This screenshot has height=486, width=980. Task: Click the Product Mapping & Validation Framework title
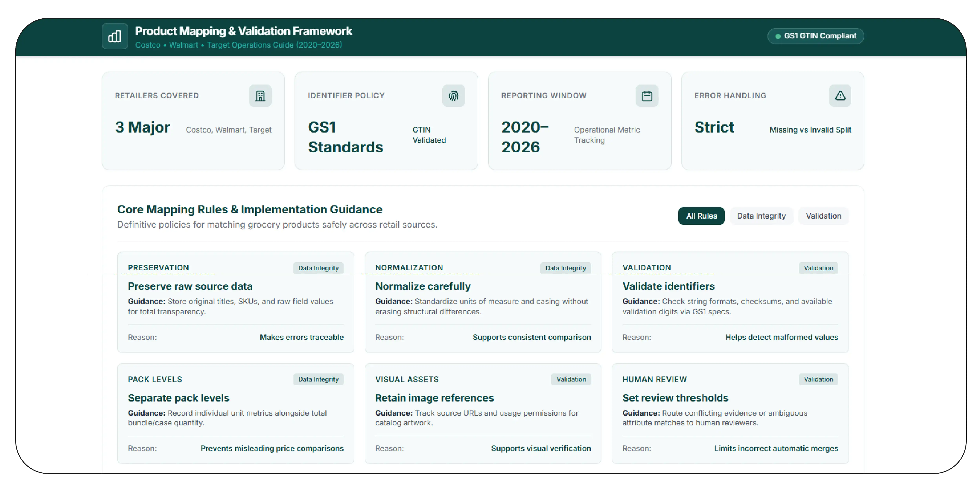244,31
